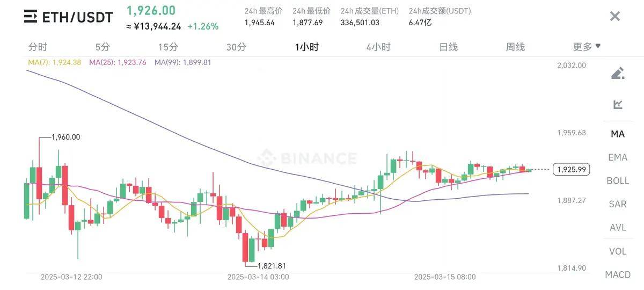Select the 日线 daily chart tab
Screen dimensions: 644x290
coord(448,47)
